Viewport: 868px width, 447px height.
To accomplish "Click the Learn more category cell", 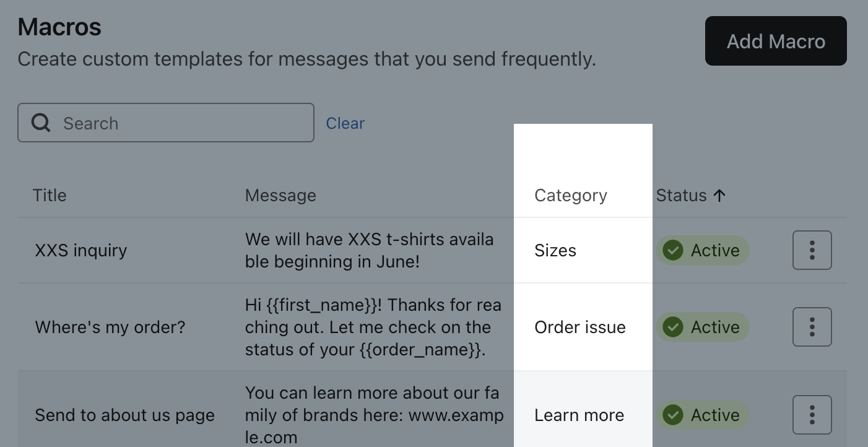I will point(579,415).
